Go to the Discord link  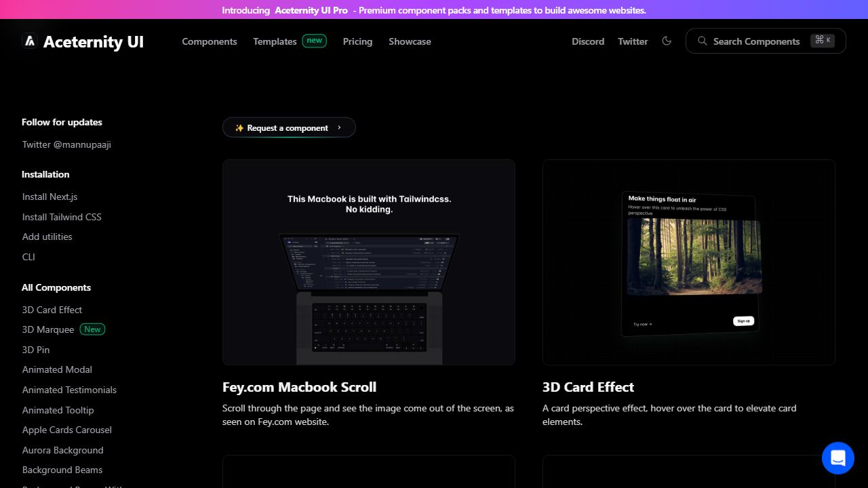click(588, 41)
